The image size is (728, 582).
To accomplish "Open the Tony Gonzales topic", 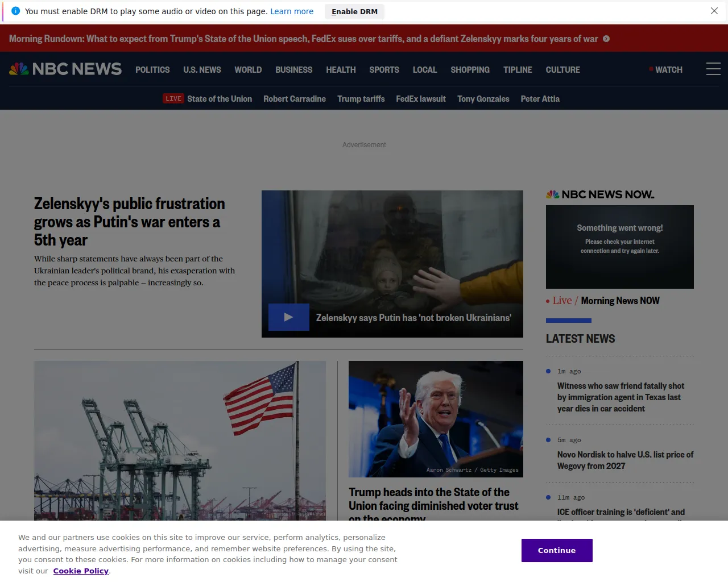I will [x=483, y=99].
